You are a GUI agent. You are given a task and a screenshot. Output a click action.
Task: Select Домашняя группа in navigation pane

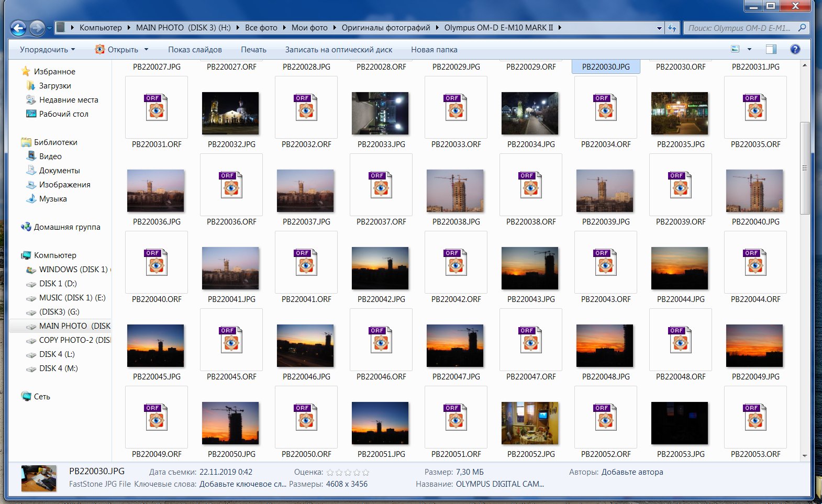66,227
